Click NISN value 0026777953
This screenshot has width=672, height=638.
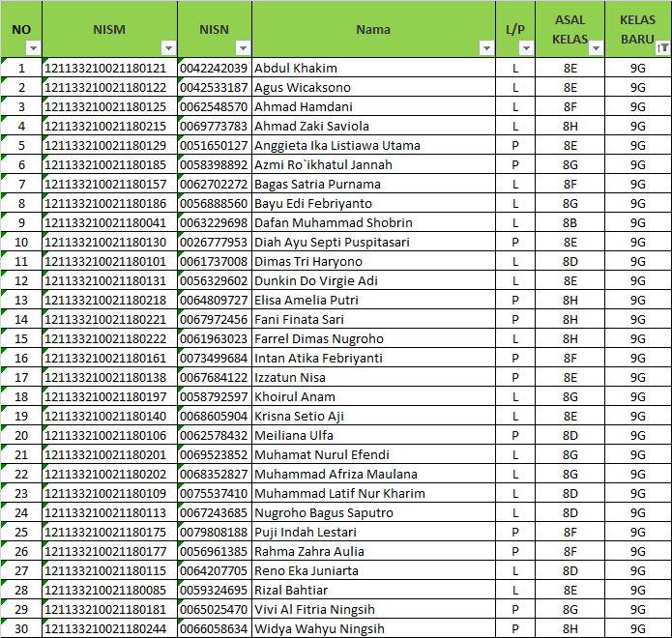click(x=214, y=242)
